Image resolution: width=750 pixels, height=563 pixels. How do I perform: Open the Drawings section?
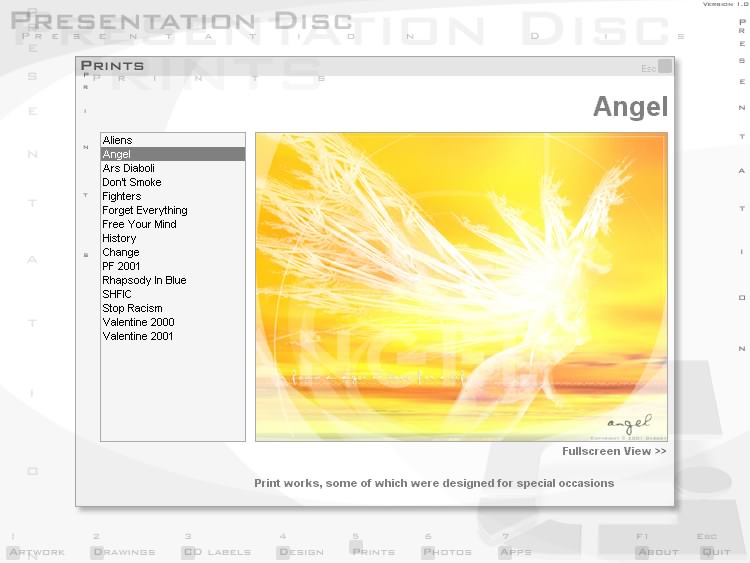(x=124, y=552)
